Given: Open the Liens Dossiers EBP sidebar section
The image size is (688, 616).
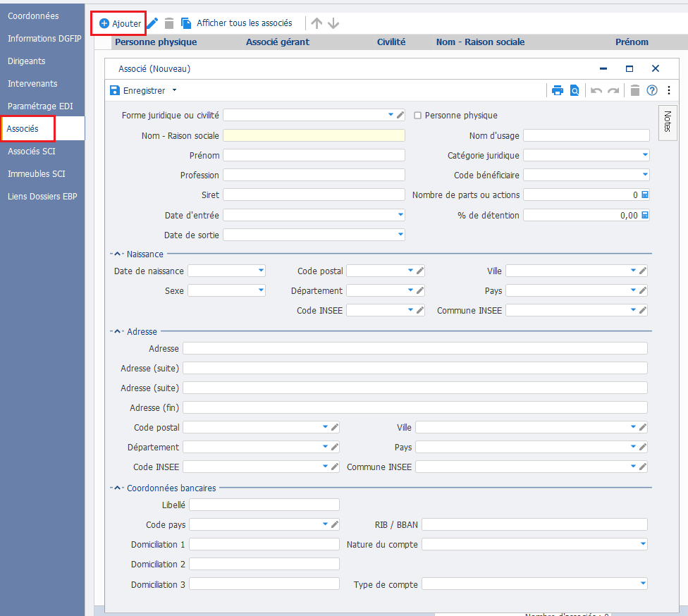Looking at the screenshot, I should tap(42, 197).
